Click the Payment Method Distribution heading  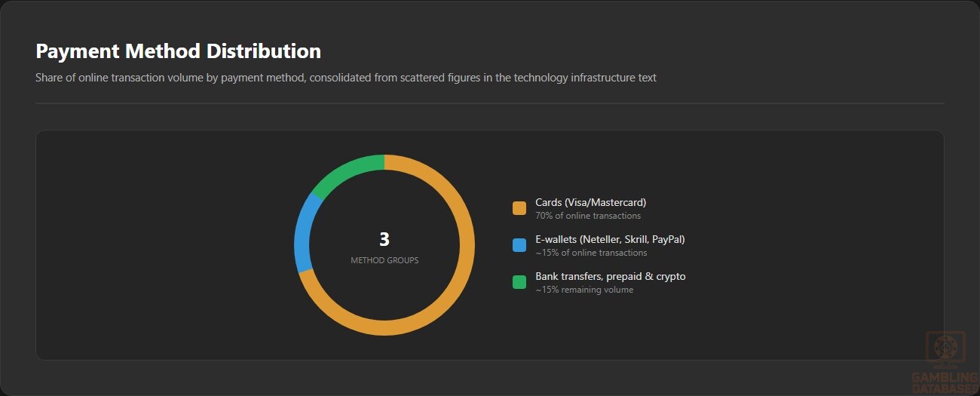click(178, 51)
